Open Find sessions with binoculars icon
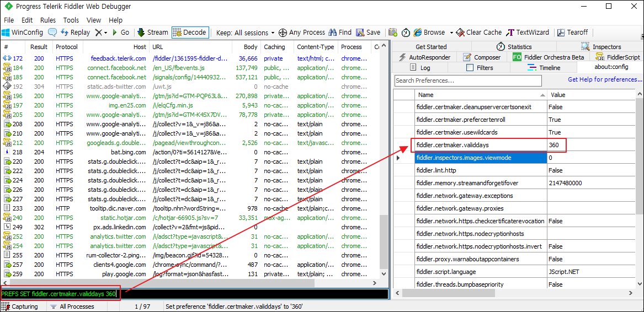The height and width of the screenshot is (312, 644). click(x=339, y=33)
